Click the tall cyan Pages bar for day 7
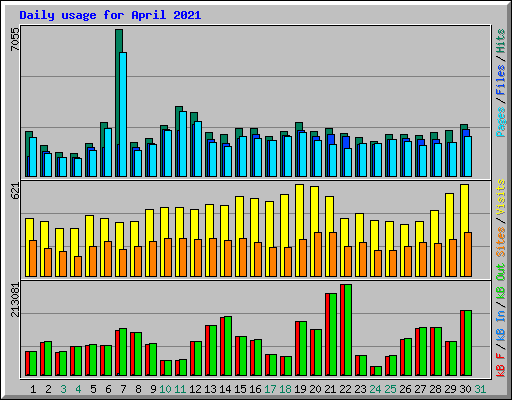The image size is (512, 400). 123,114
